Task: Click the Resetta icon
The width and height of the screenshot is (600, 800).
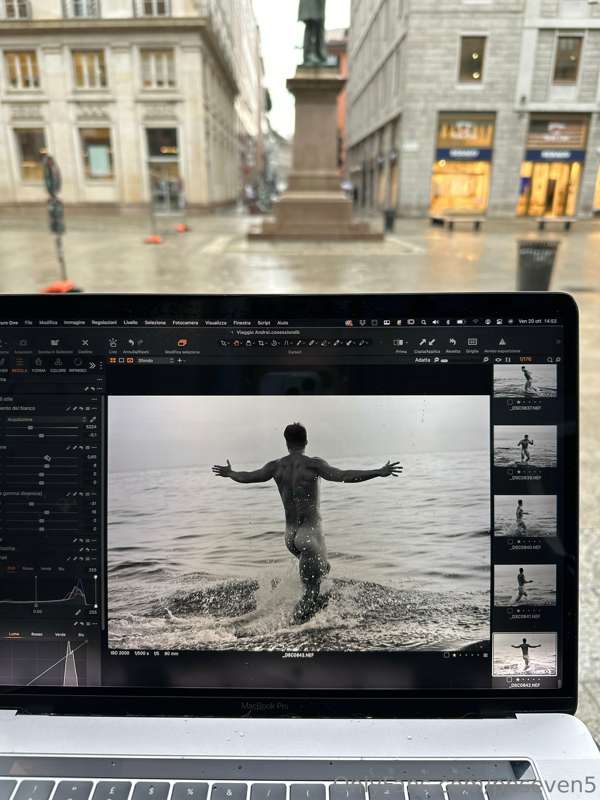Action: [x=452, y=342]
